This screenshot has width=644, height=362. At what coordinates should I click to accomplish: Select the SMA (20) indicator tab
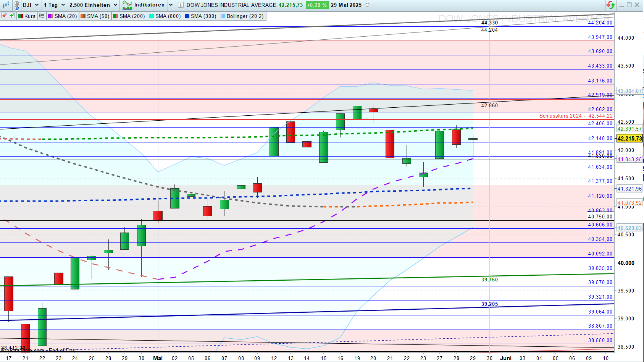pos(62,16)
